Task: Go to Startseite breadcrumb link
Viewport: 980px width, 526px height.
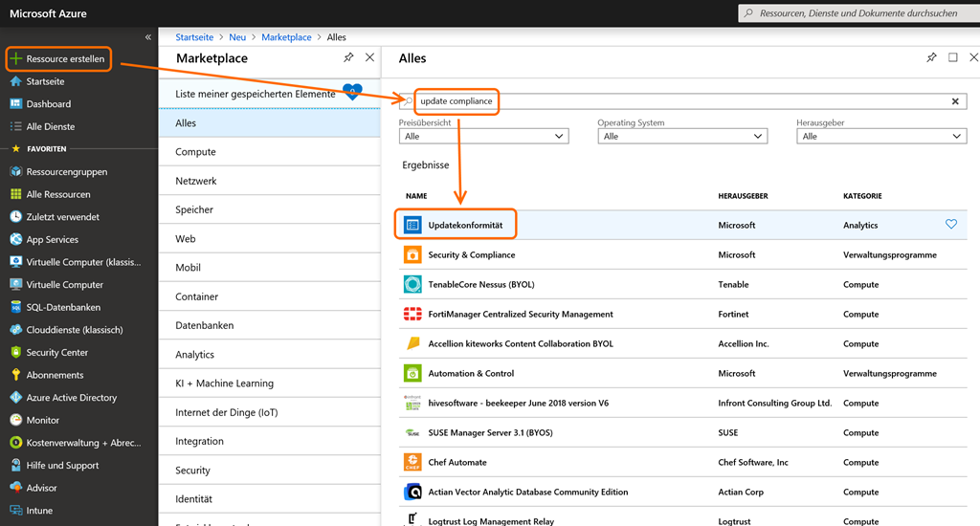Action: [193, 37]
